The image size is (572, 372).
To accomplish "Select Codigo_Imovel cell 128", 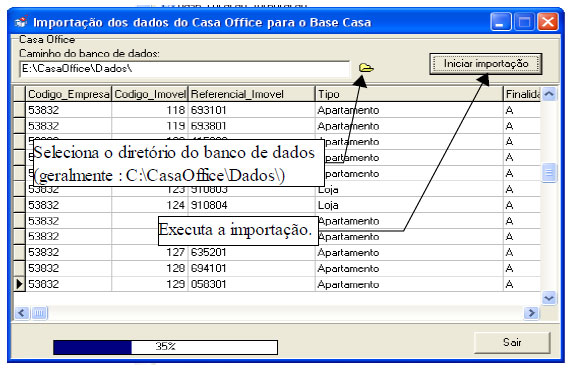I will pyautogui.click(x=150, y=268).
